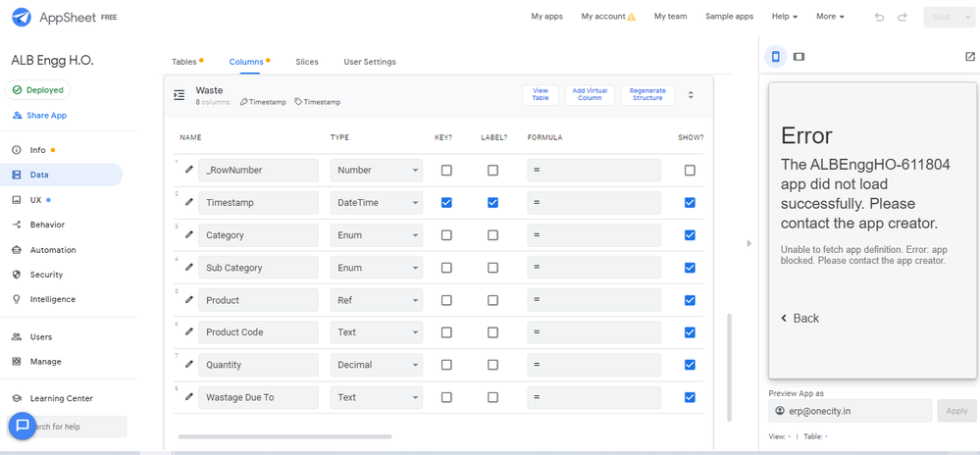Edit the Sub Category column pencil icon
The width and height of the screenshot is (980, 455).
pos(189,267)
